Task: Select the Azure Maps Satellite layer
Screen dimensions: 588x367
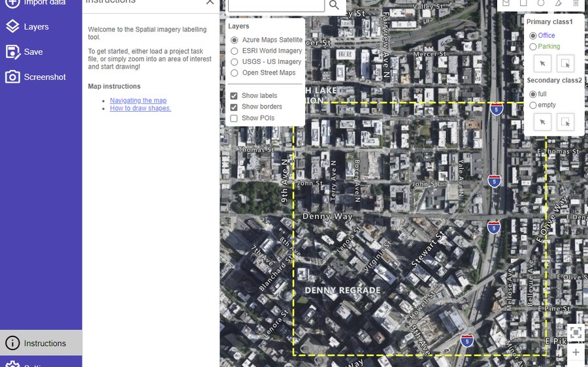Action: [235, 40]
